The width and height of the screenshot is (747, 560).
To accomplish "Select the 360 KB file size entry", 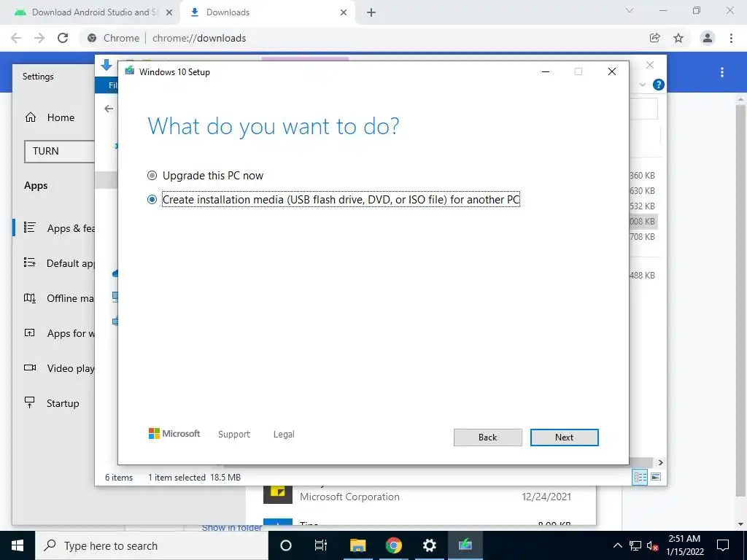I will pyautogui.click(x=642, y=176).
